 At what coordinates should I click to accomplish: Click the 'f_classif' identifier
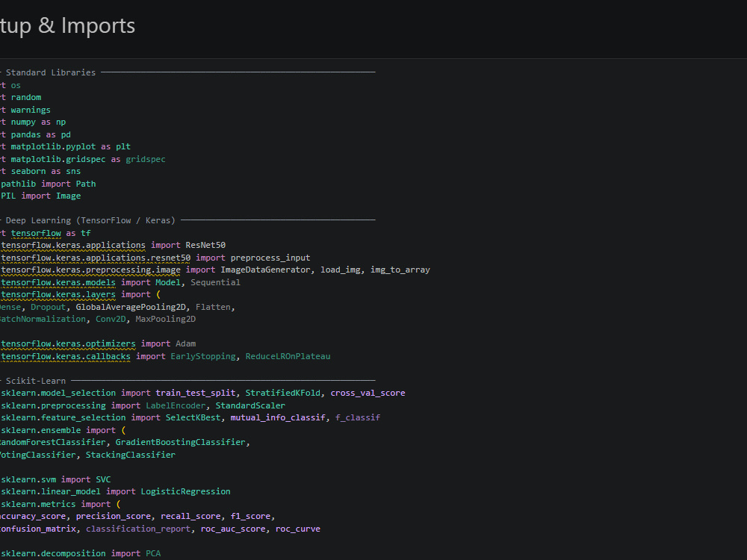[x=358, y=417]
